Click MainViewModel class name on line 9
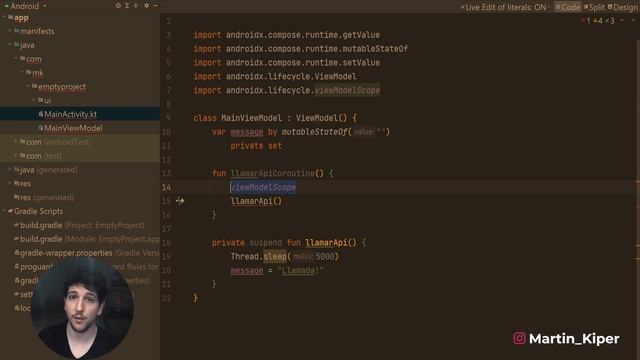This screenshot has width=640, height=360. 251,118
